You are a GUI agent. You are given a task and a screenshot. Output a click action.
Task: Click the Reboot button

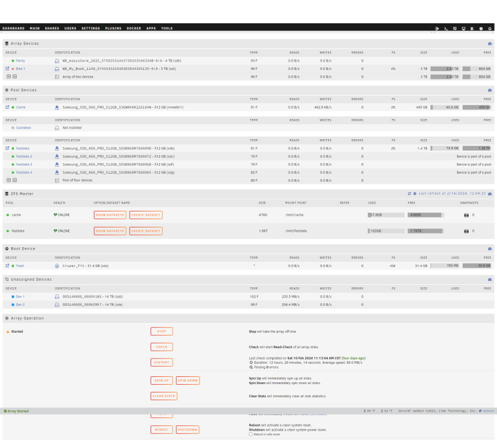(162, 429)
